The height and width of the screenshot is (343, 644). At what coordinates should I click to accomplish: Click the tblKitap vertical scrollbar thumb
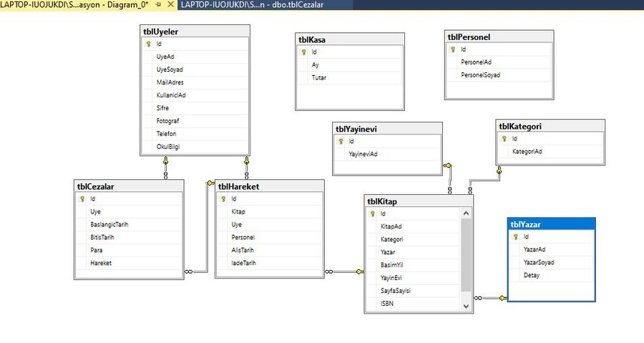(466, 255)
